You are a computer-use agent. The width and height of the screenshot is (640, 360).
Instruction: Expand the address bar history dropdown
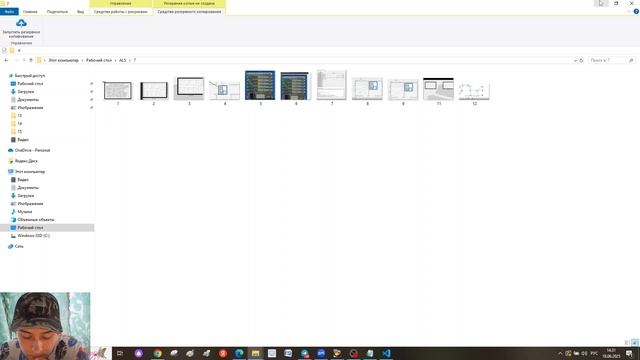click(x=576, y=60)
